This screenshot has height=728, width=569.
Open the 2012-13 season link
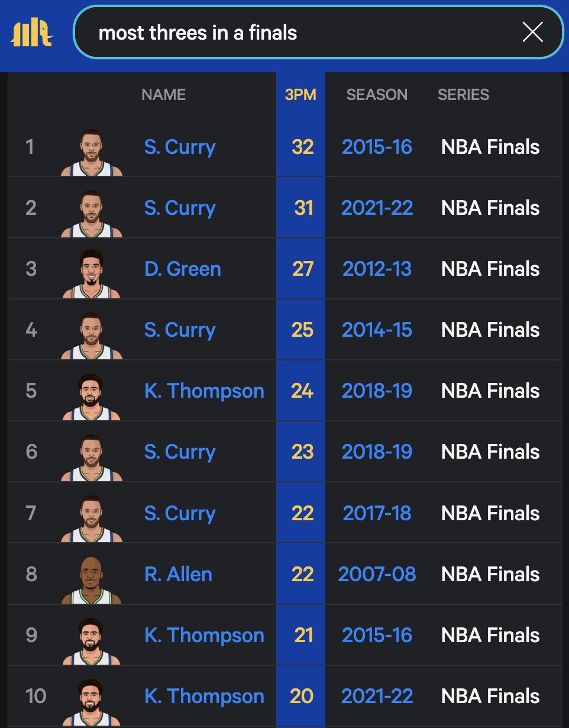pyautogui.click(x=377, y=269)
